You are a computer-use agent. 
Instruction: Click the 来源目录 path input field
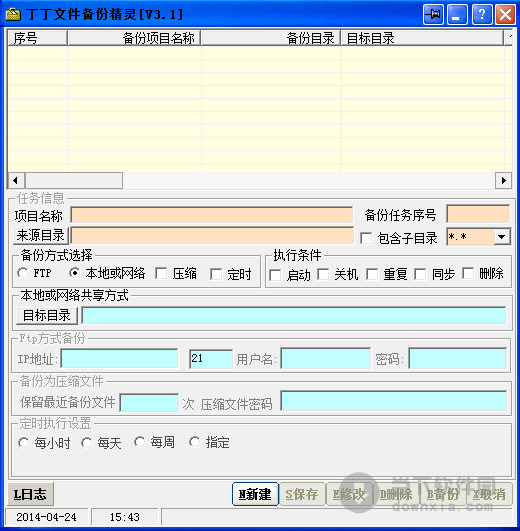point(212,236)
